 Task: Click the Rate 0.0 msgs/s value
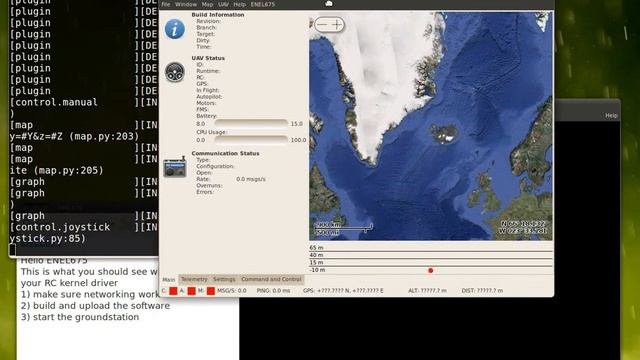pyautogui.click(x=251, y=179)
